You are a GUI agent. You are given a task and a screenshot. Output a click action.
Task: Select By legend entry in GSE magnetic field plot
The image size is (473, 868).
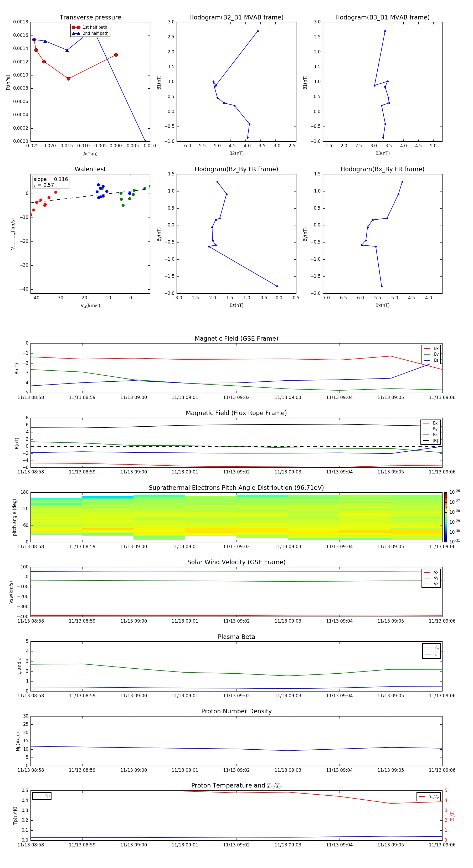point(431,354)
